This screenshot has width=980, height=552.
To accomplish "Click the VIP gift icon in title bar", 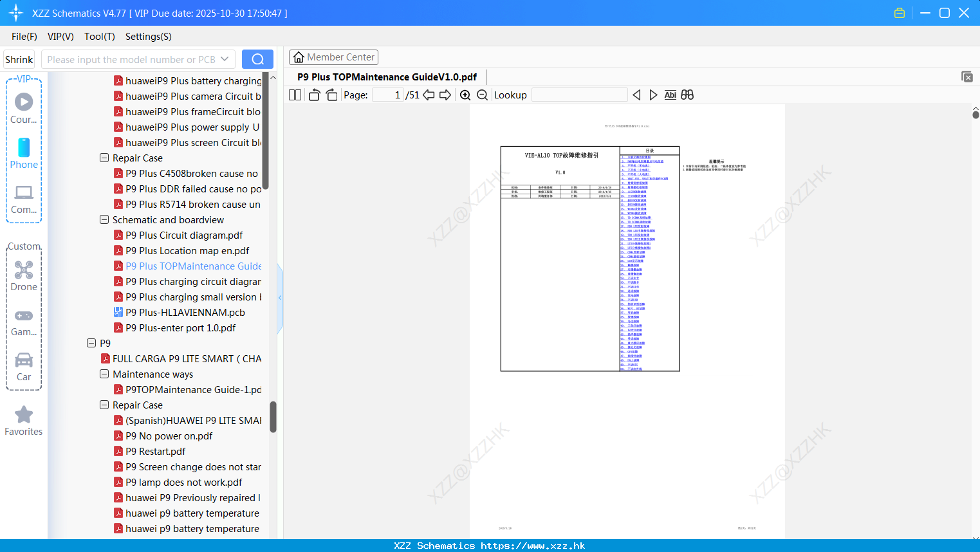I will (x=900, y=13).
